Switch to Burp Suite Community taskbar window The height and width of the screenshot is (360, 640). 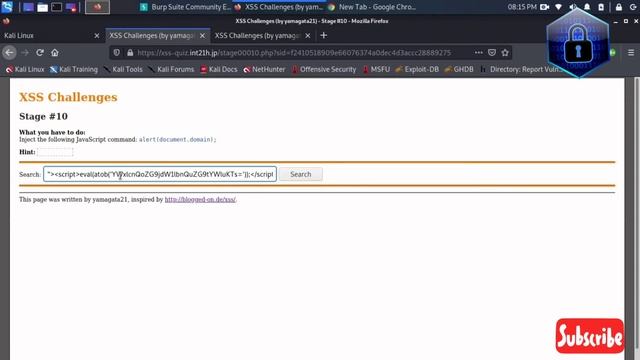[x=185, y=7]
